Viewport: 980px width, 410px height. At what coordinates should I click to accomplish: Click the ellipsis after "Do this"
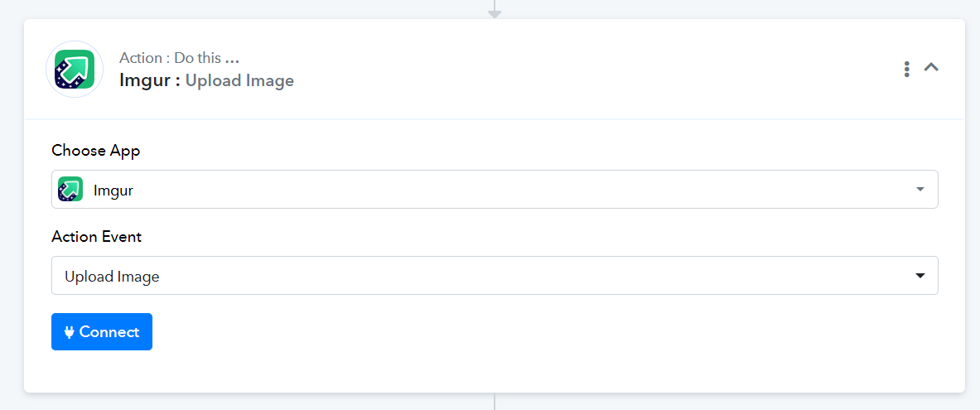(x=233, y=61)
